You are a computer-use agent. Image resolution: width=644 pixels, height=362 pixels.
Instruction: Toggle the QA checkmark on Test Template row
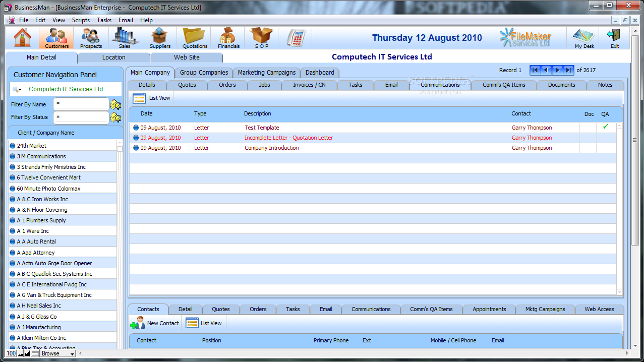click(605, 127)
